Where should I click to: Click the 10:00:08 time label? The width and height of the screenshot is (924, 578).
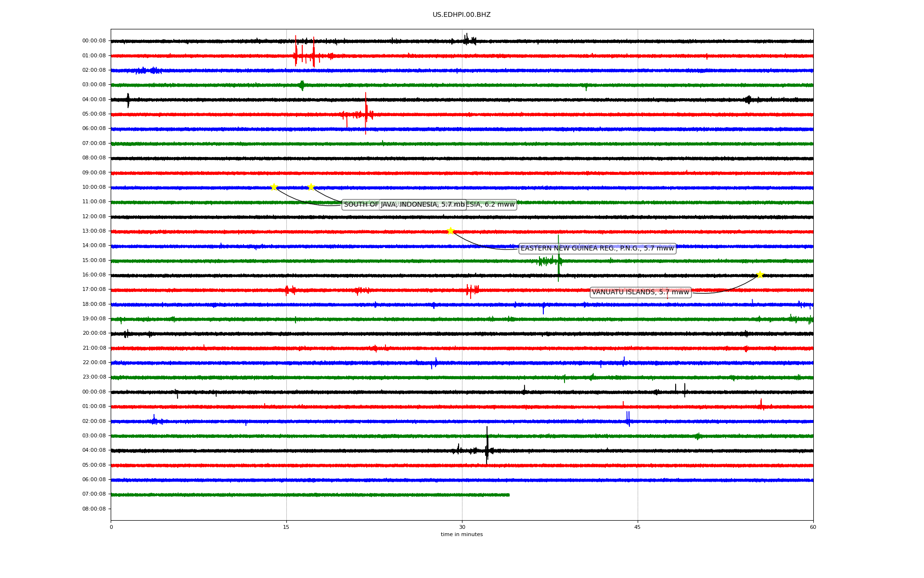94,187
